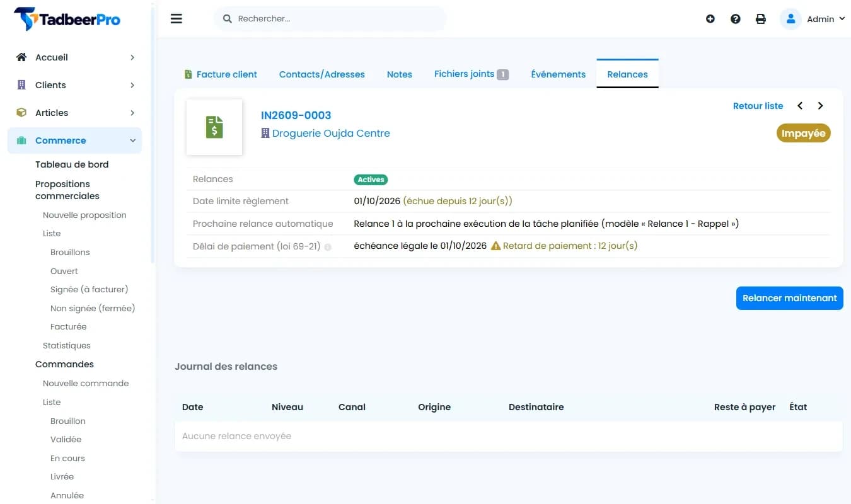Image resolution: width=851 pixels, height=504 pixels.
Task: Click the info icon beside loi 69-21
Action: point(328,247)
